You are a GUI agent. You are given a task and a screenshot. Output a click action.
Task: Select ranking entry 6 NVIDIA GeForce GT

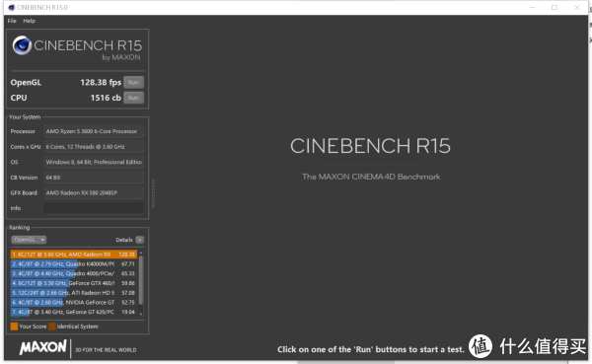(74, 303)
